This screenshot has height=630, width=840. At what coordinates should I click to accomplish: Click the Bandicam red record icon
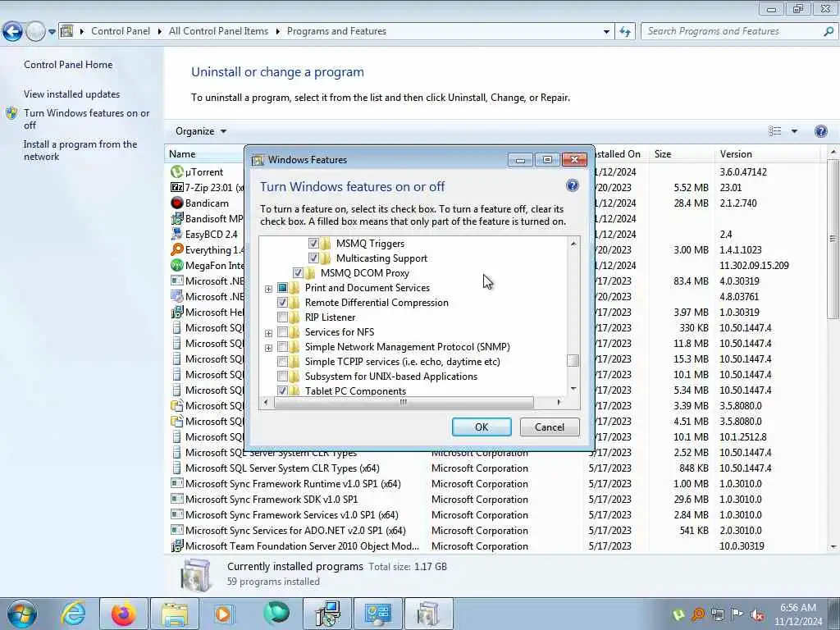click(177, 203)
